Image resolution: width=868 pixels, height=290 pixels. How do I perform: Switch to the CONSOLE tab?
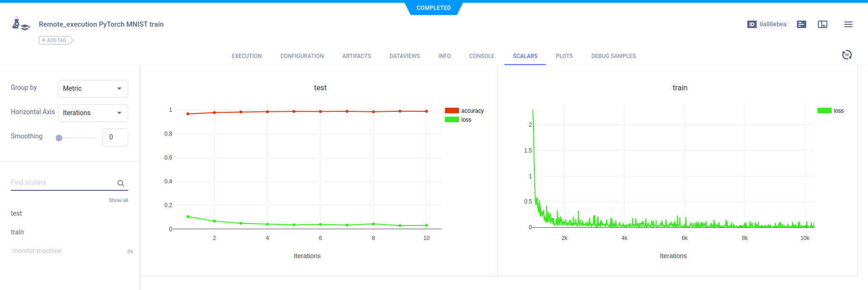point(481,56)
